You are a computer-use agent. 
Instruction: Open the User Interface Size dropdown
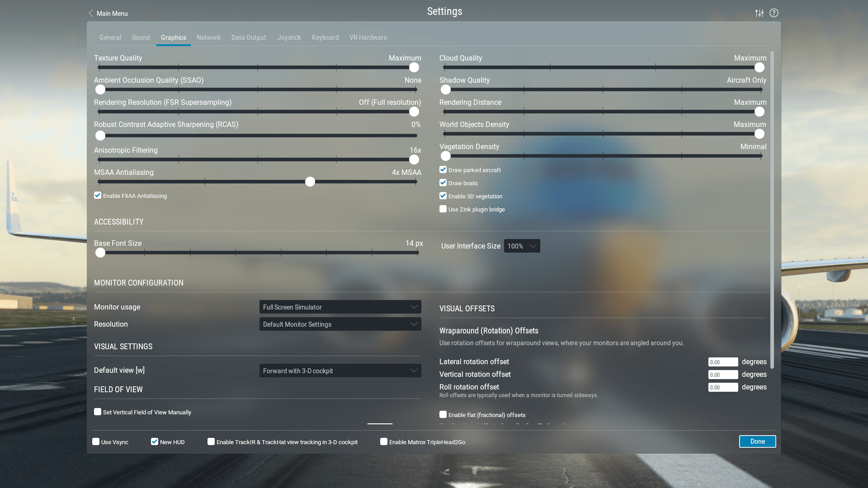pos(522,246)
